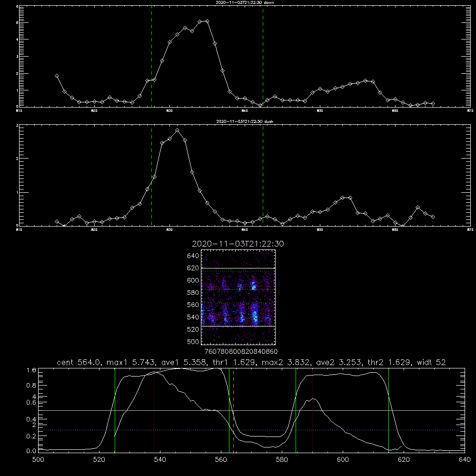
Task: Select the orange dashed center line in bottom plot
Action: click(233, 410)
